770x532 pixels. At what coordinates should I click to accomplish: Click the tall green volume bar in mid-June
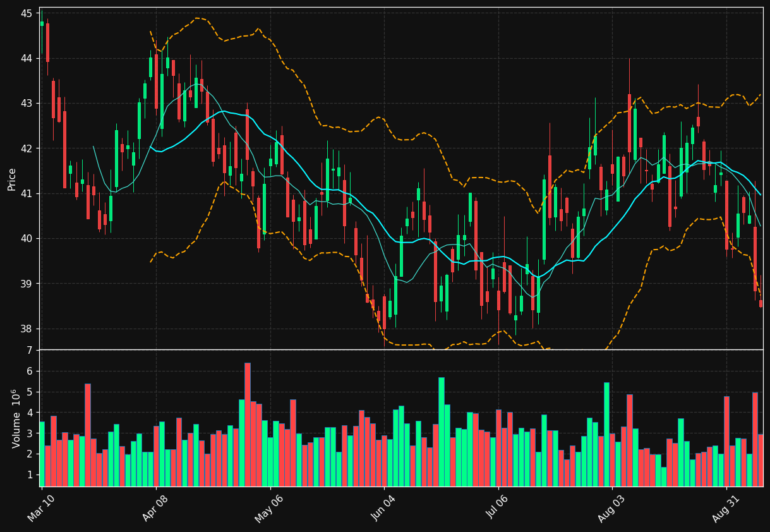441,432
